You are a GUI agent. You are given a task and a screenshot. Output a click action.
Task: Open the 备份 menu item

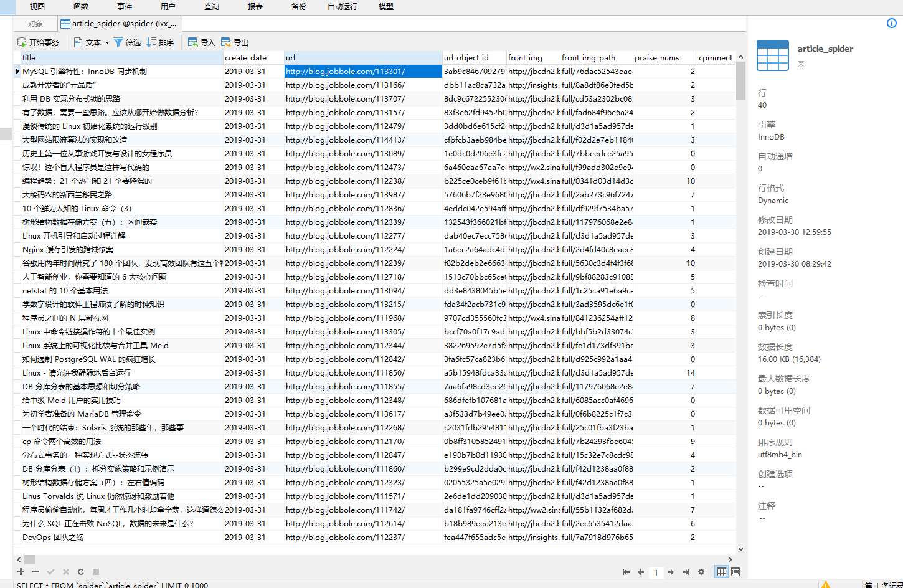point(299,7)
